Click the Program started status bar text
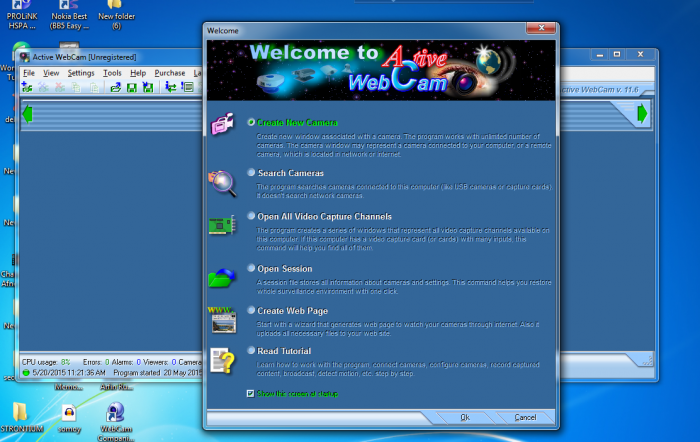The image size is (700, 442). [158, 372]
